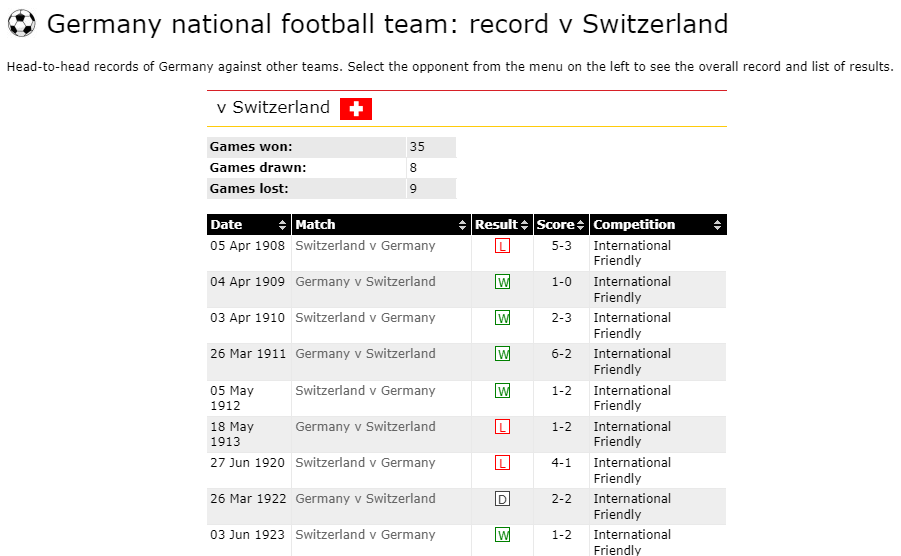Viewport: 901px width, 556px height.
Task: Sort the table by Score column
Action: (560, 225)
